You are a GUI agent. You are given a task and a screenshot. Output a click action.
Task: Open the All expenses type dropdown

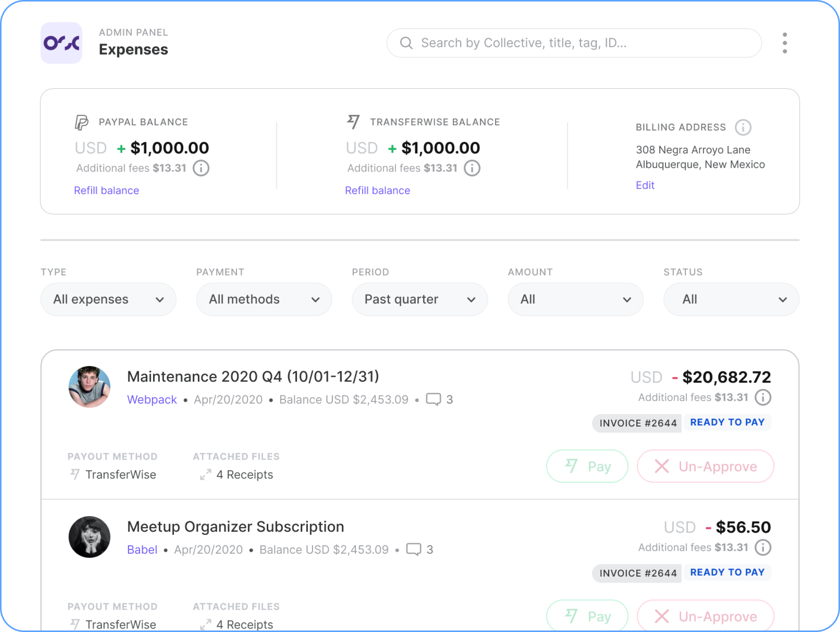click(108, 299)
